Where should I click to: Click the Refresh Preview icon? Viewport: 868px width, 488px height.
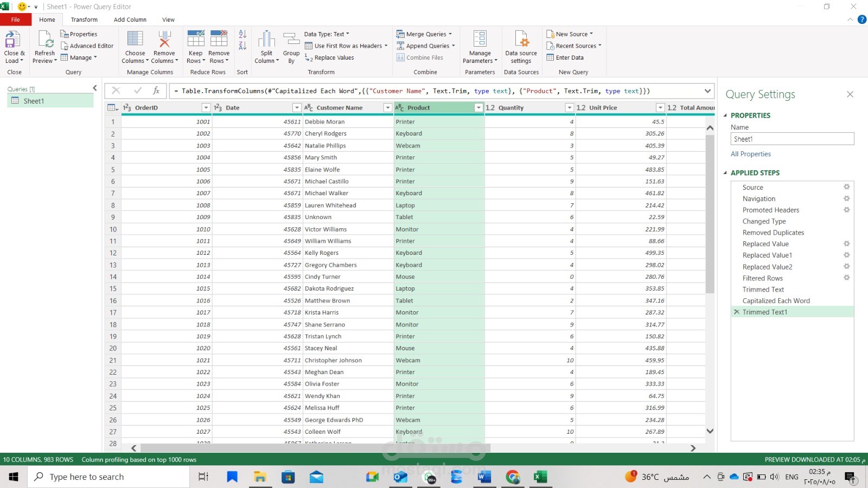pyautogui.click(x=44, y=39)
